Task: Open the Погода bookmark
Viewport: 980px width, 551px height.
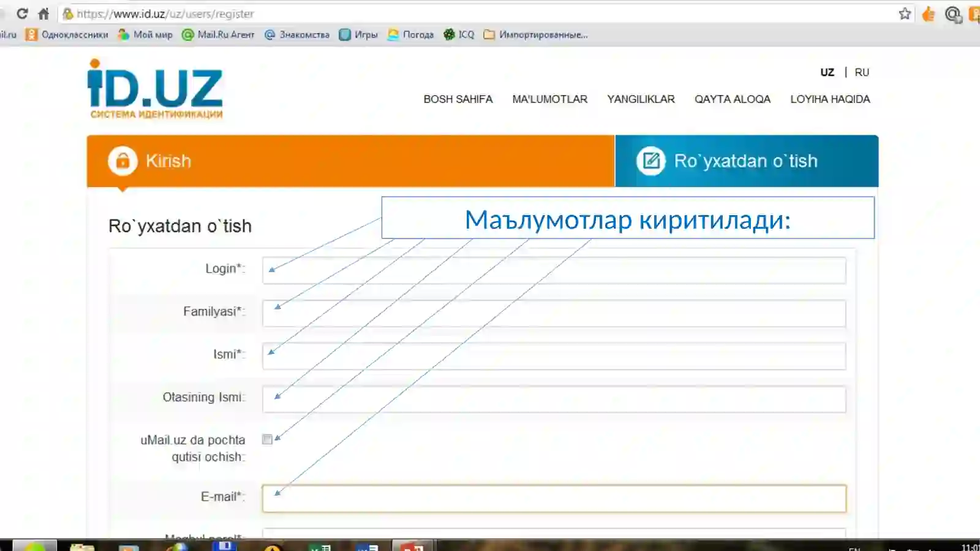Action: pyautogui.click(x=410, y=35)
